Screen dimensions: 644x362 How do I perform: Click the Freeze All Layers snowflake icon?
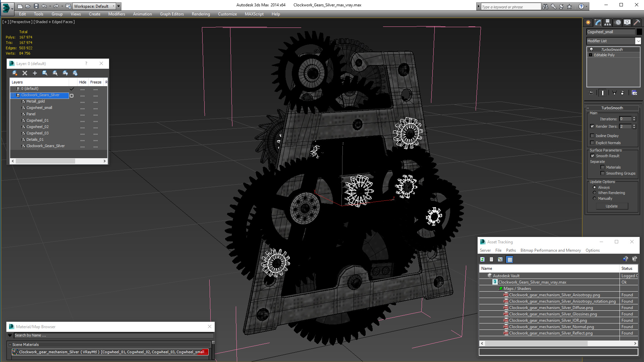click(75, 73)
